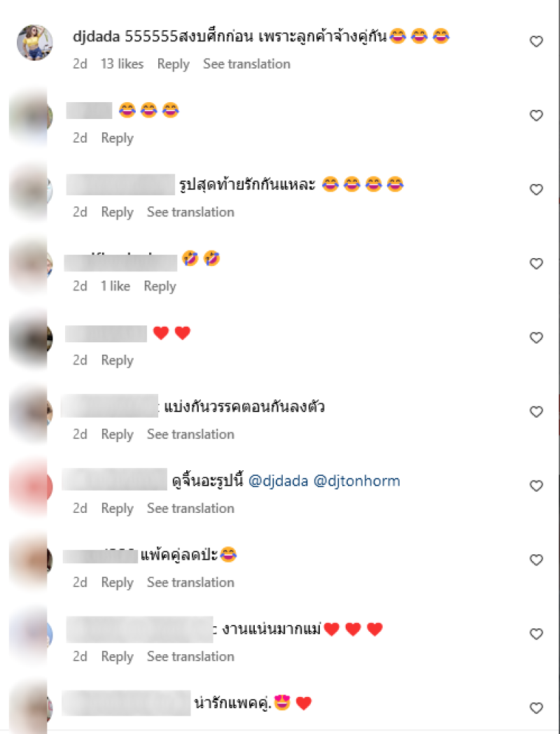Reply to the two red hearts comment
The width and height of the screenshot is (560, 734).
(118, 360)
